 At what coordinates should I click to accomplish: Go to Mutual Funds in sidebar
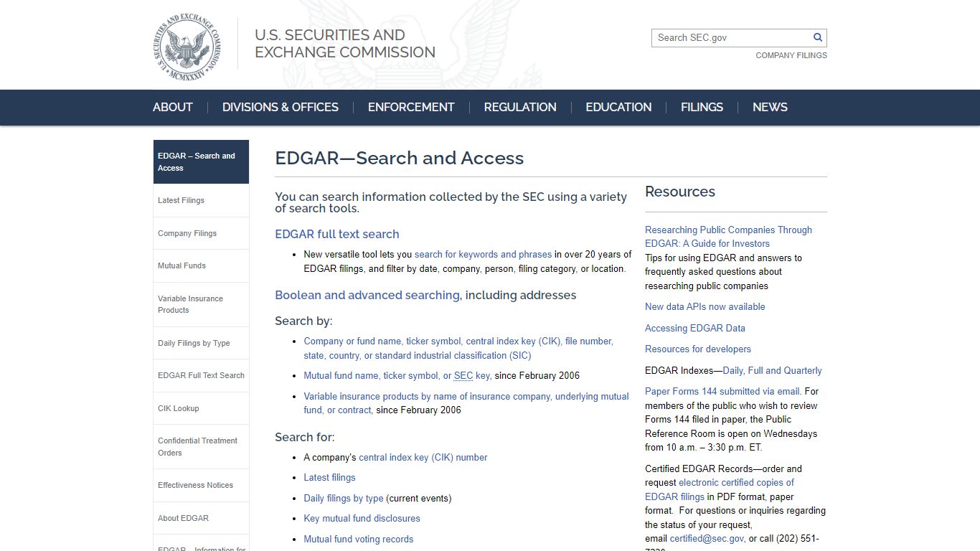[201, 265]
